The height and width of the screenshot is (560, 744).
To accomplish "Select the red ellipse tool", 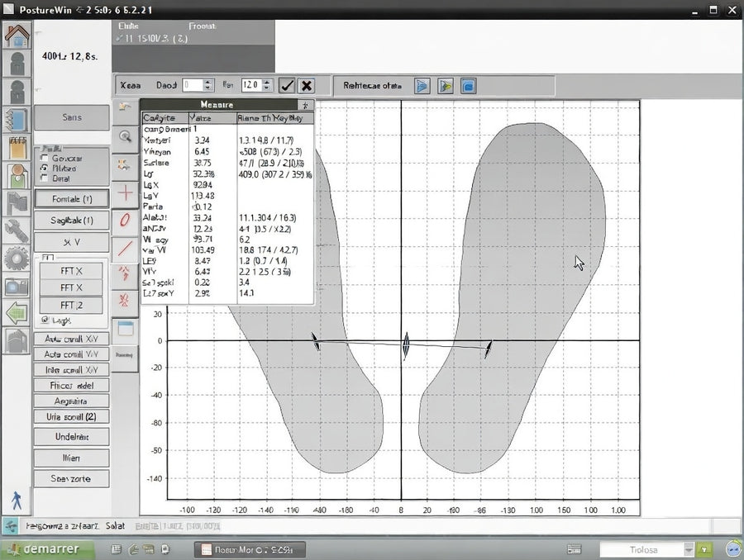I will pyautogui.click(x=126, y=221).
